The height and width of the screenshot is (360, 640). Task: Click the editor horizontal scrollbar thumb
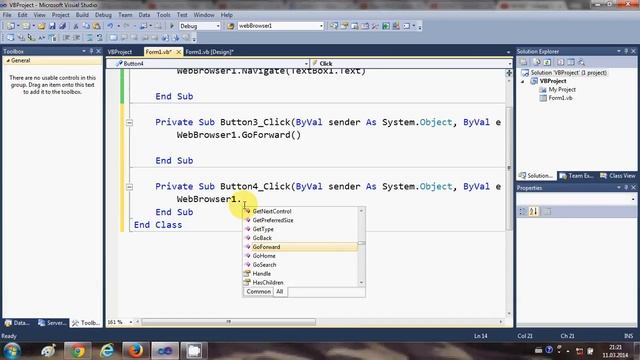click(x=229, y=322)
